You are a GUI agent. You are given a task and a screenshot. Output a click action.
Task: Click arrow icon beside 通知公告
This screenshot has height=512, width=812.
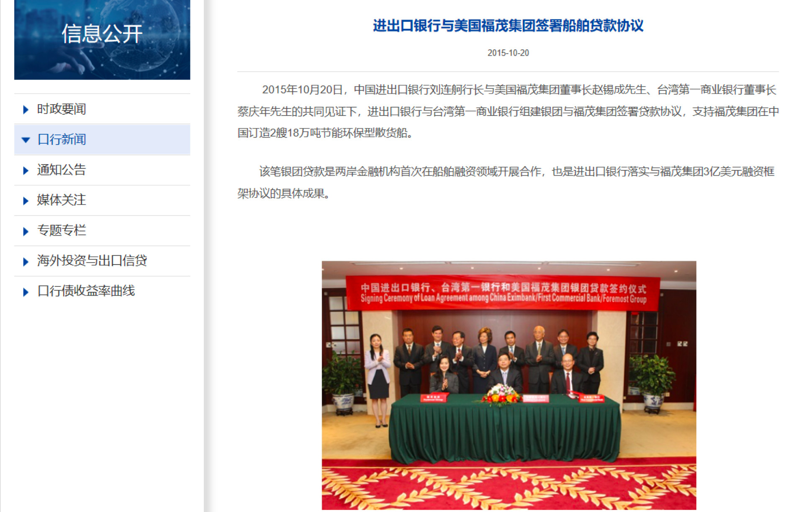coord(26,170)
